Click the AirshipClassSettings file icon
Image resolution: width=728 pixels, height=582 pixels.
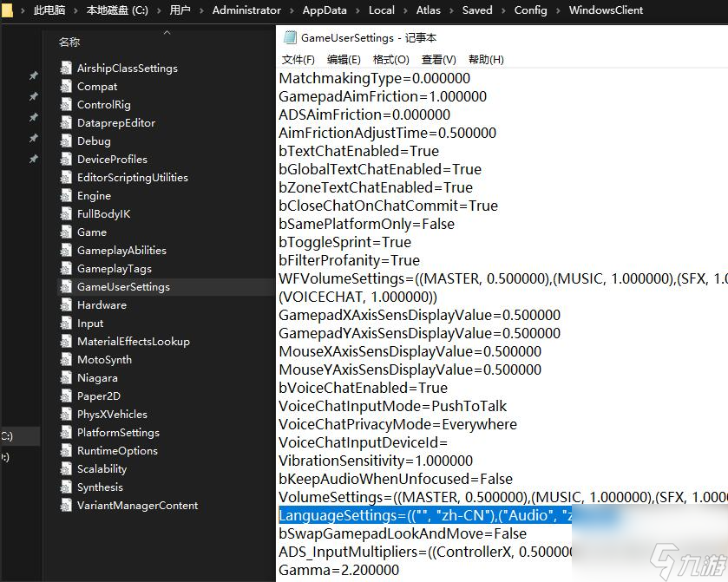click(x=66, y=69)
